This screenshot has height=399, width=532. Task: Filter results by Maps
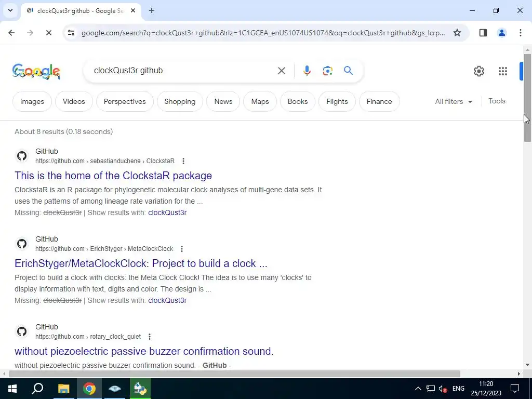pyautogui.click(x=260, y=101)
